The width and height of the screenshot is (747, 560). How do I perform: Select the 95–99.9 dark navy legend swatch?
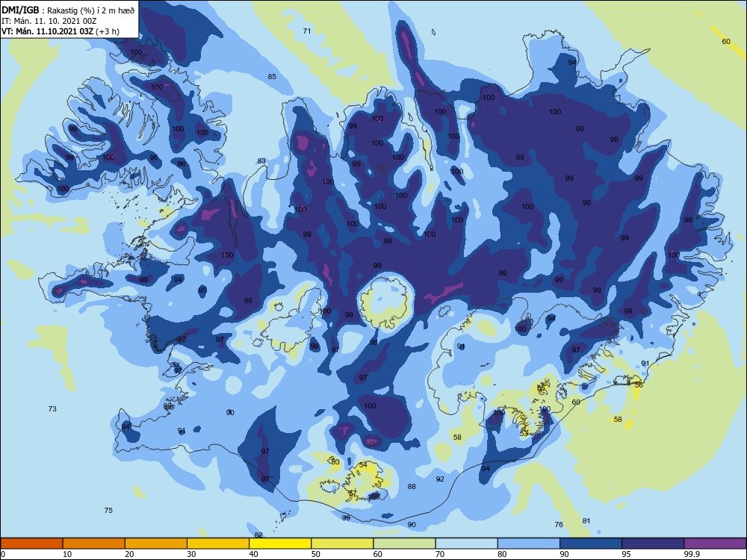tap(653, 544)
